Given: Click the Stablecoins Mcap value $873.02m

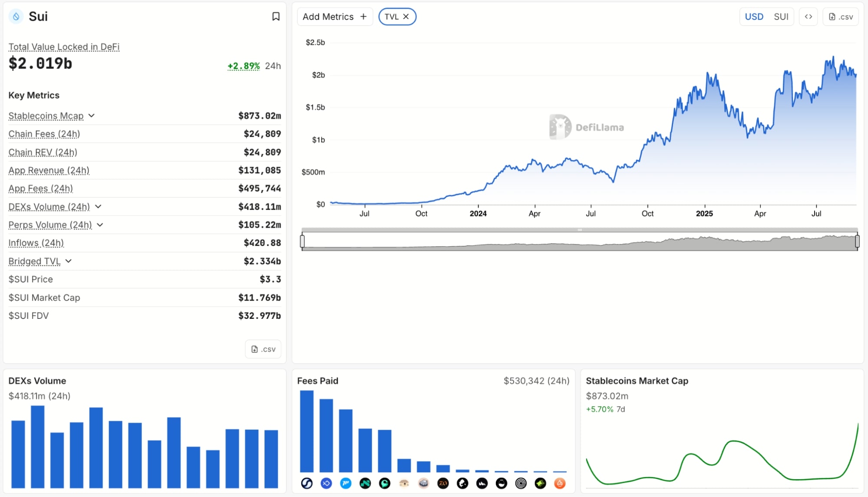Looking at the screenshot, I should pyautogui.click(x=259, y=116).
